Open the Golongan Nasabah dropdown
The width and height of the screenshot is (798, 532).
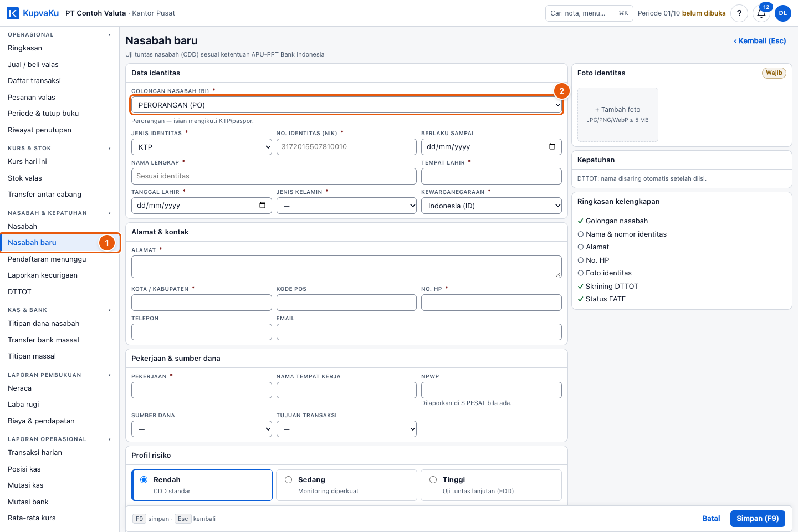click(x=346, y=105)
